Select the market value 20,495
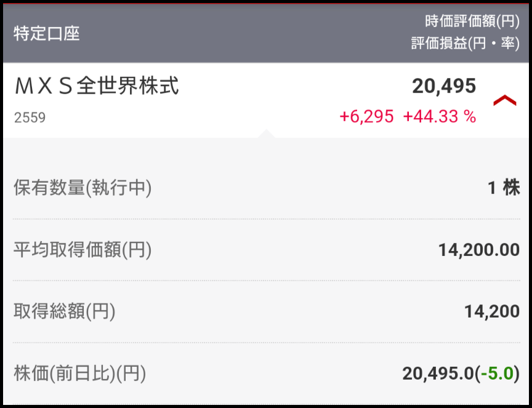Image resolution: width=532 pixels, height=408 pixels. [444, 87]
